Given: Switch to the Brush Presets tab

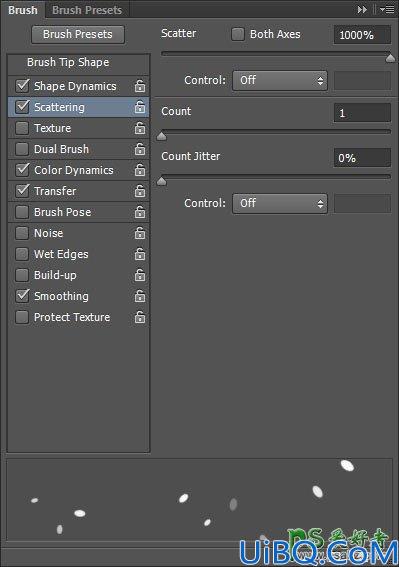Looking at the screenshot, I should 87,10.
